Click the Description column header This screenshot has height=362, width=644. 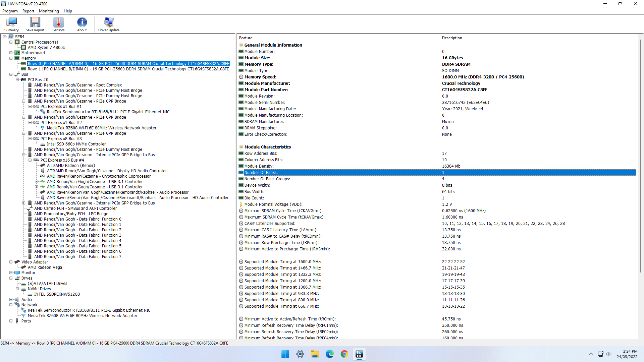click(x=538, y=38)
